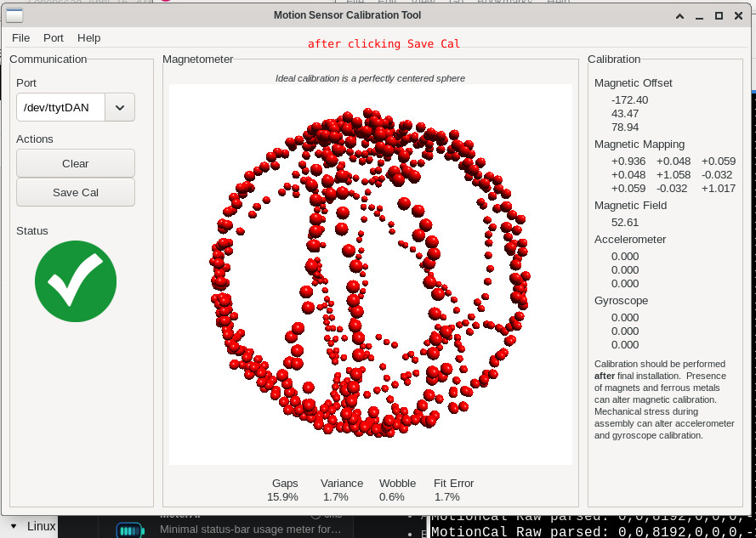The height and width of the screenshot is (538, 756).
Task: Collapse the Linux tree item arrow
Action: pyautogui.click(x=14, y=527)
